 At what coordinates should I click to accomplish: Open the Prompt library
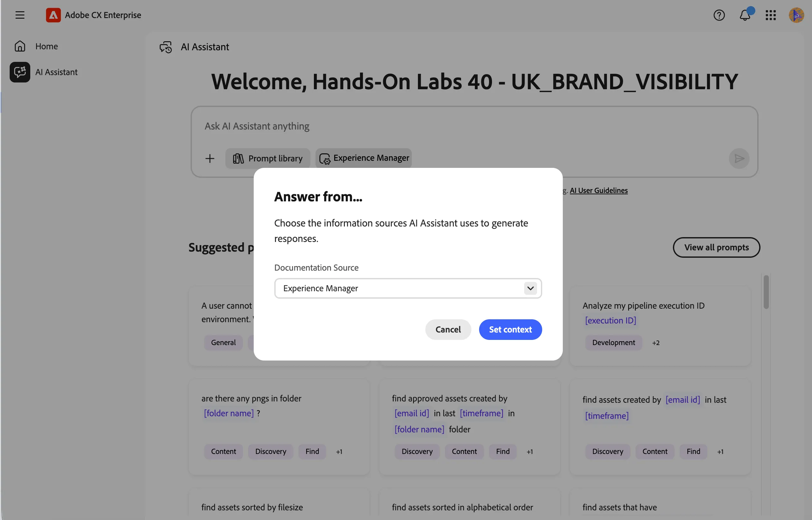click(x=268, y=159)
